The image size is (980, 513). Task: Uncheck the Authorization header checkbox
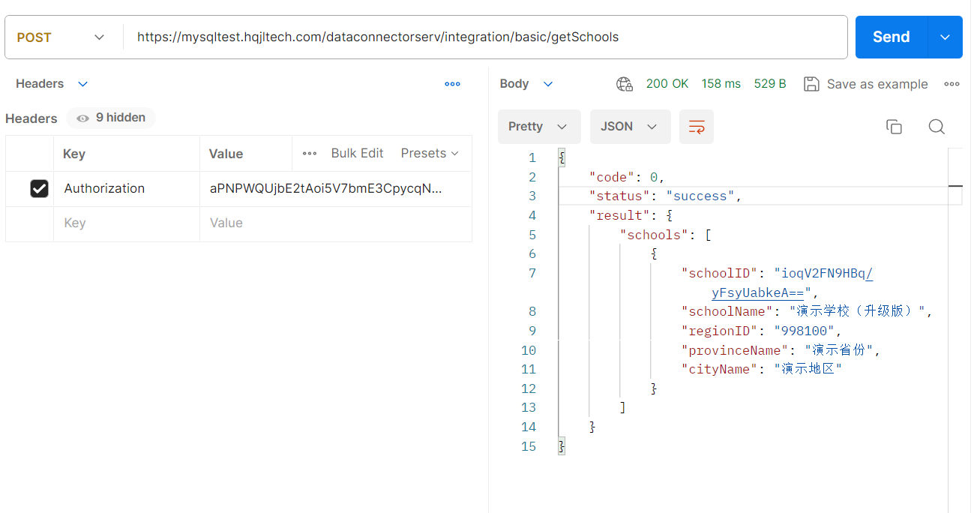pos(39,189)
